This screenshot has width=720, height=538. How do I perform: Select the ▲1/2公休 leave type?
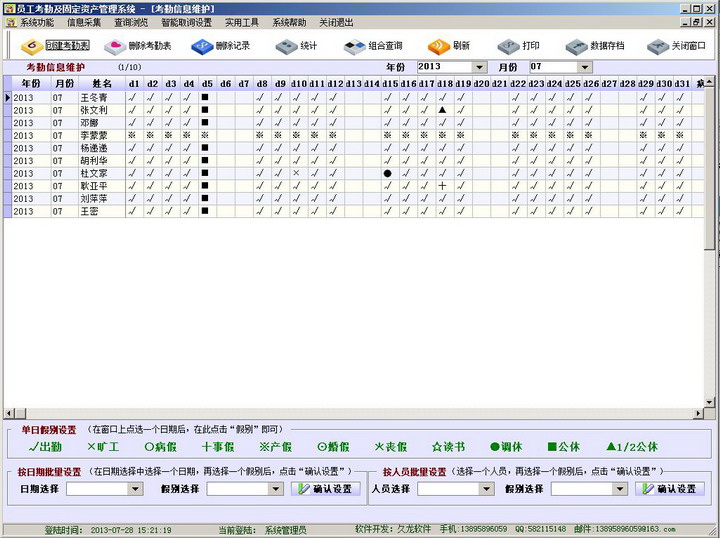click(x=632, y=447)
